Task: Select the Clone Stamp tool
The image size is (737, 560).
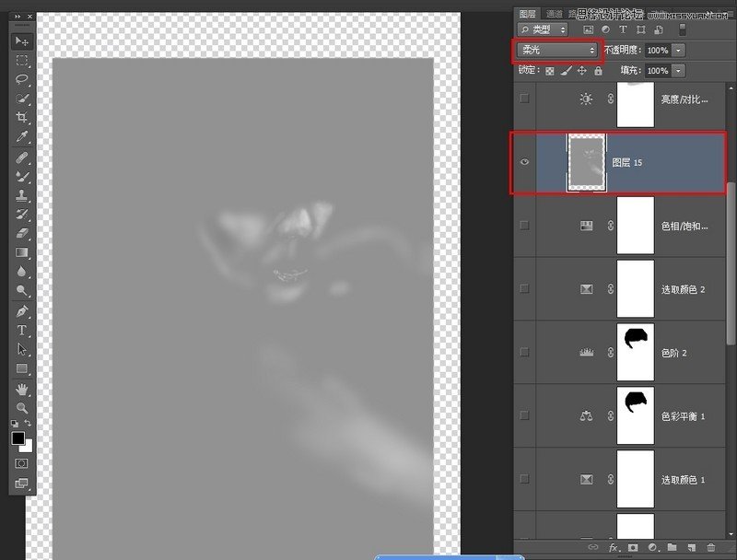Action: pos(21,195)
